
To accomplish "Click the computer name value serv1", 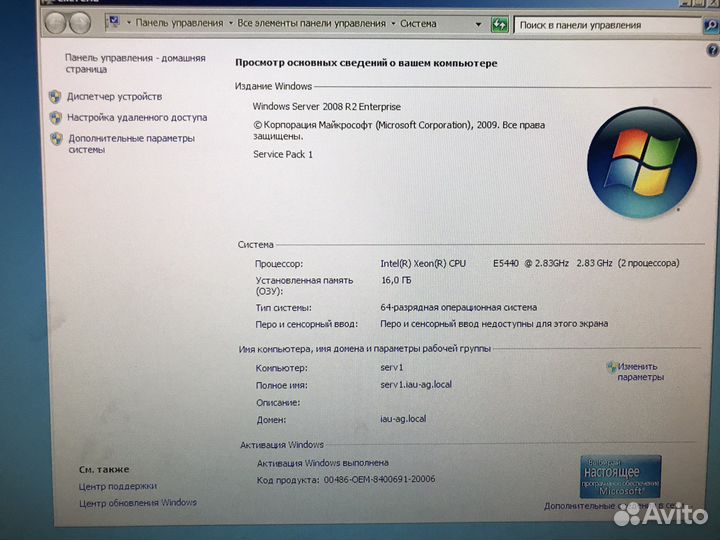I will coord(392,367).
